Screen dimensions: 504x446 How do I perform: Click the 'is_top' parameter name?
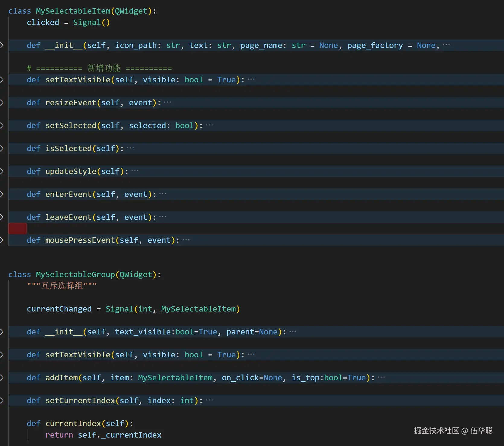tap(306, 378)
